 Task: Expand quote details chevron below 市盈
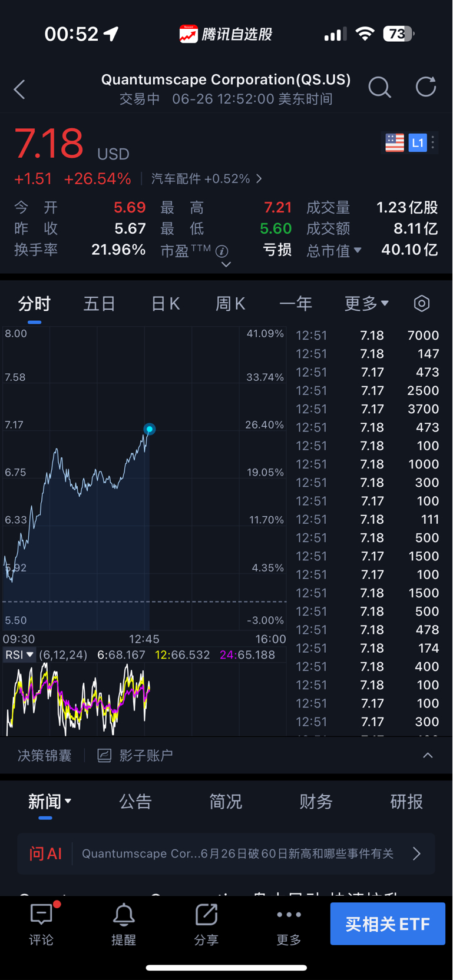point(226,264)
